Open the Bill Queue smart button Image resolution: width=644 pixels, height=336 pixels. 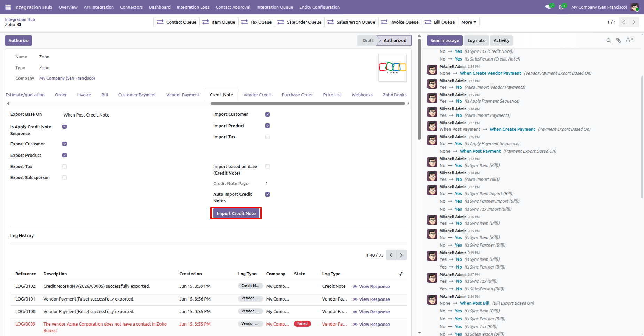(440, 22)
